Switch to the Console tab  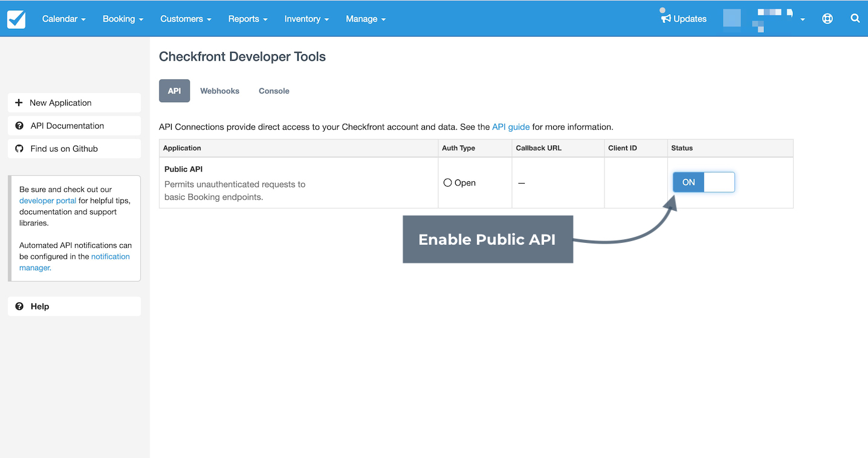point(274,91)
